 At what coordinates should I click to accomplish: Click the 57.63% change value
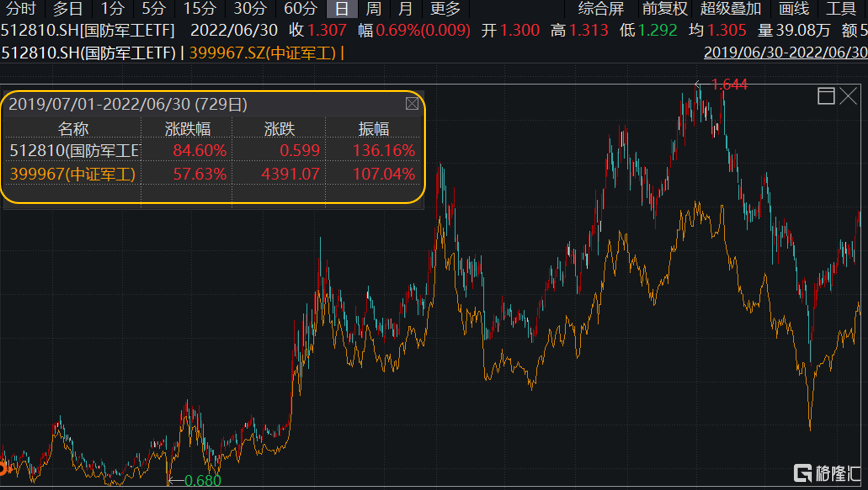pos(200,174)
